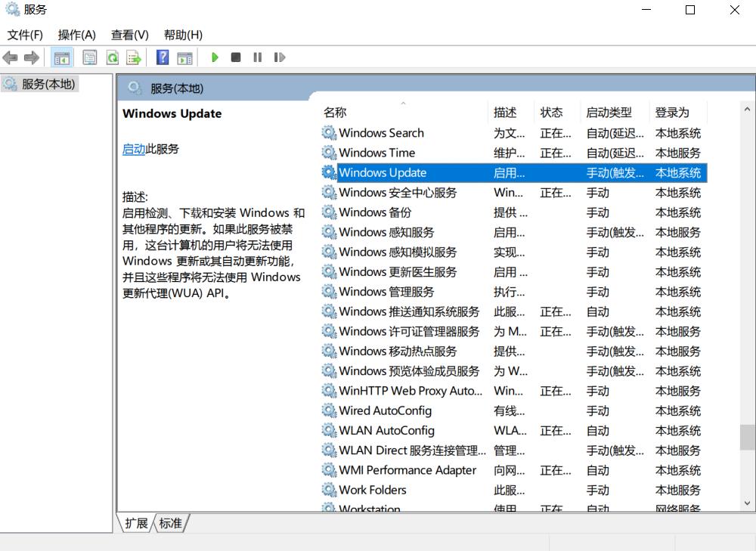
Task: Open the properties icon on the toolbar
Action: click(89, 57)
